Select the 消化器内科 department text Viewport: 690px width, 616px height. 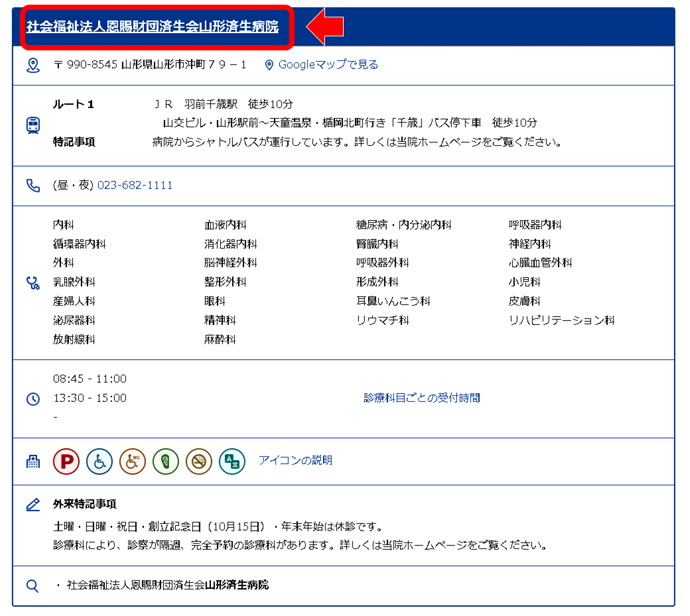coord(231,244)
